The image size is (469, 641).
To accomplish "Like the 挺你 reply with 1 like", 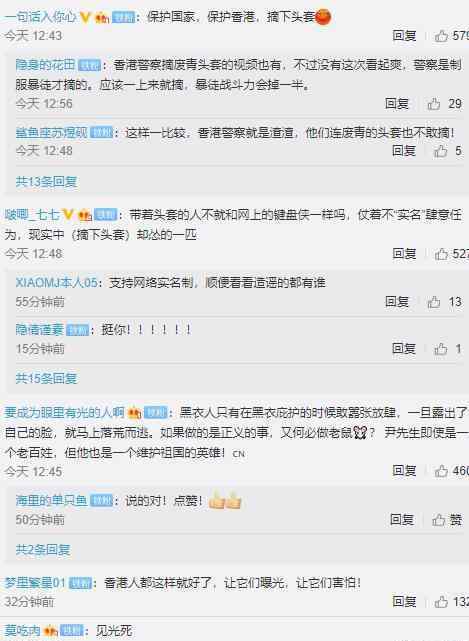I will [x=448, y=349].
